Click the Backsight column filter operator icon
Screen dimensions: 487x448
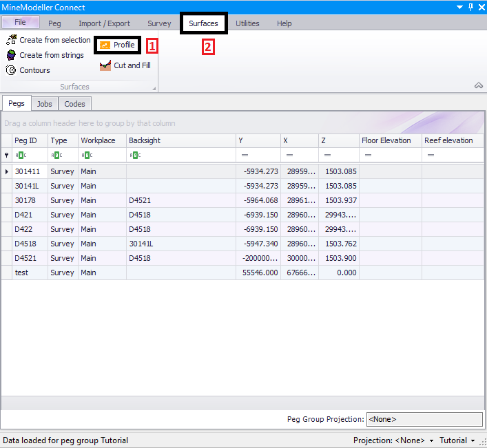point(134,156)
